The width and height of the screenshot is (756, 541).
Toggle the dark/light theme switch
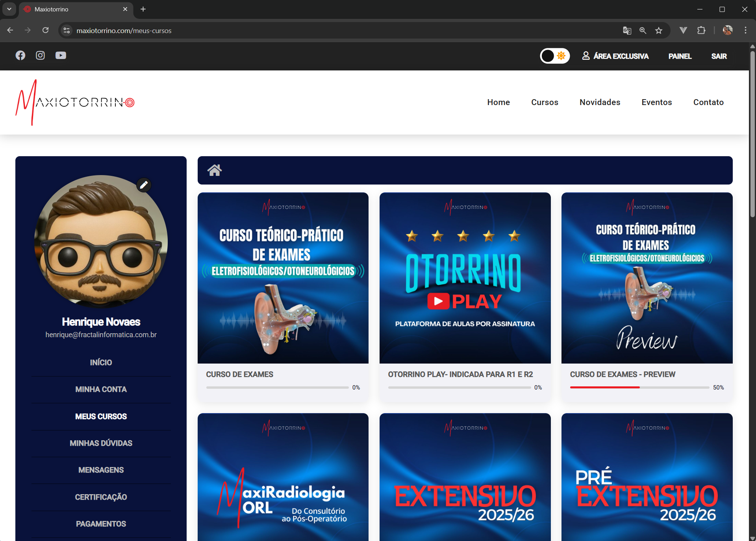pyautogui.click(x=555, y=56)
